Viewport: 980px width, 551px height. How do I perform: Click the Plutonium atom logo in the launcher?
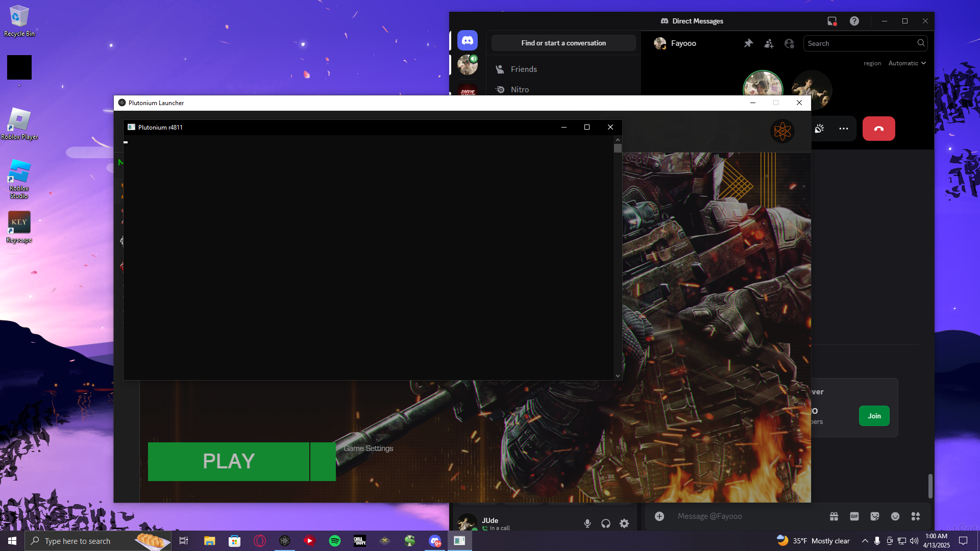[782, 131]
